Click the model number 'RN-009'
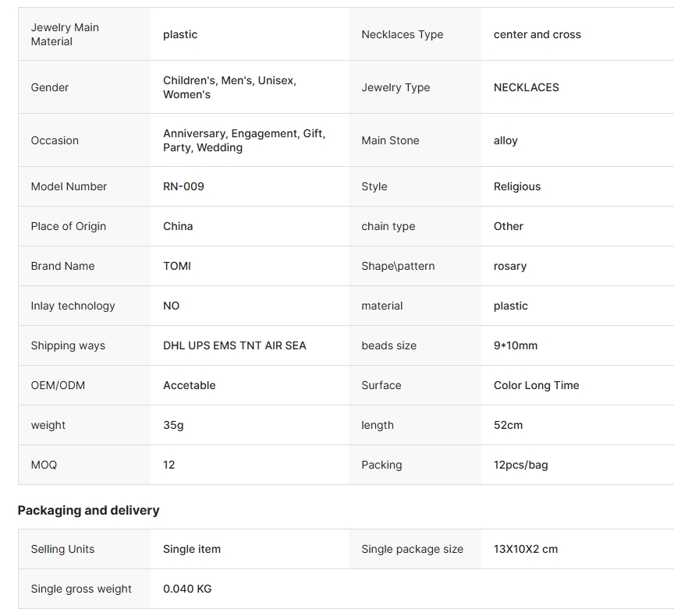The width and height of the screenshot is (674, 616). pos(183,186)
